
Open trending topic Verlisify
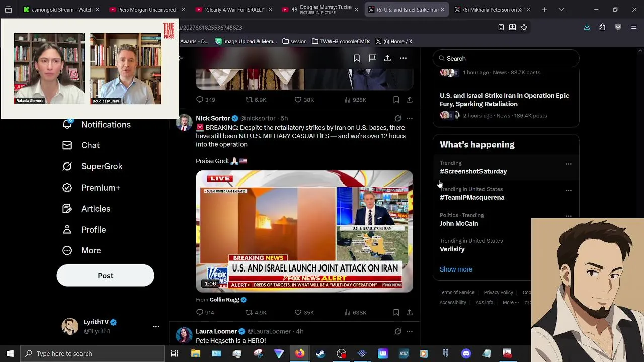tap(452, 249)
